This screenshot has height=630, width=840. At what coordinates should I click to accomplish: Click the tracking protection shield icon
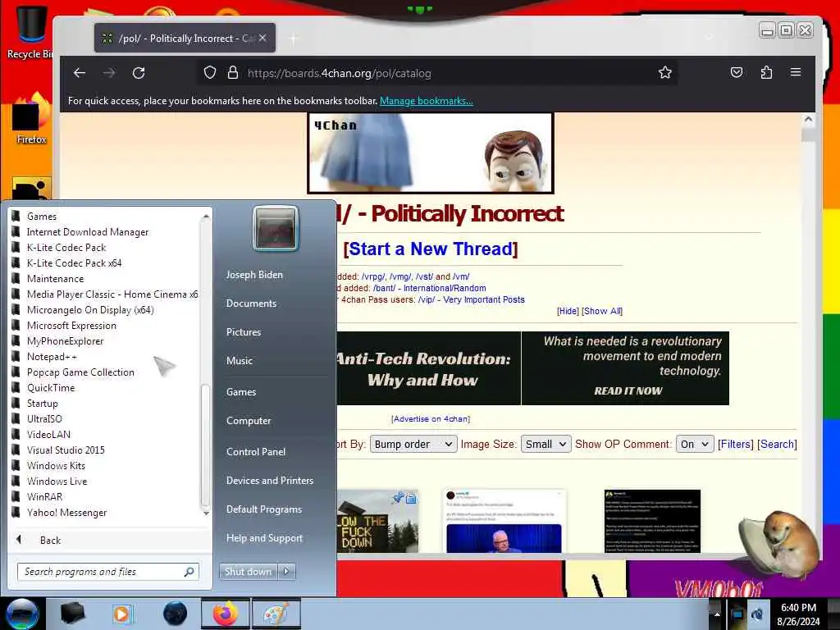tap(210, 72)
